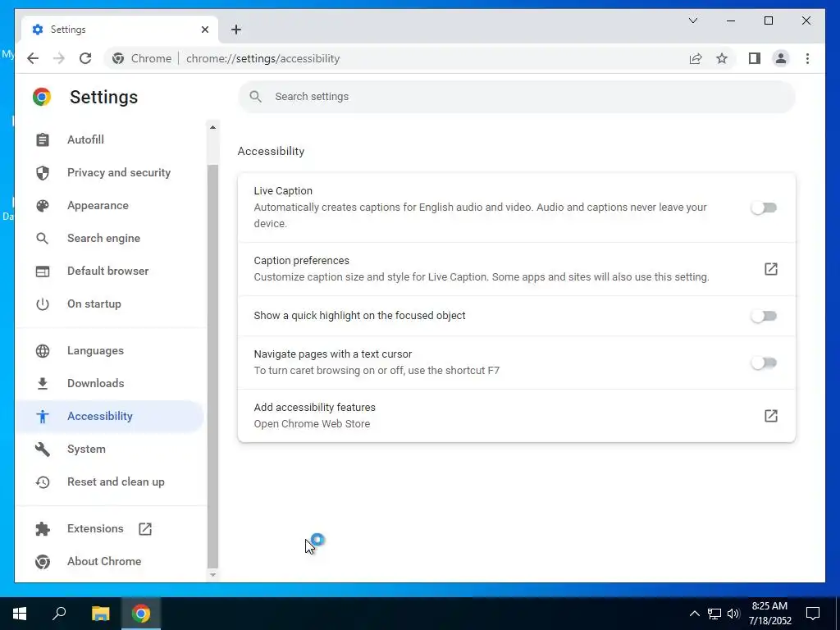Open Privacy and security settings
The width and height of the screenshot is (840, 630).
pos(111,172)
